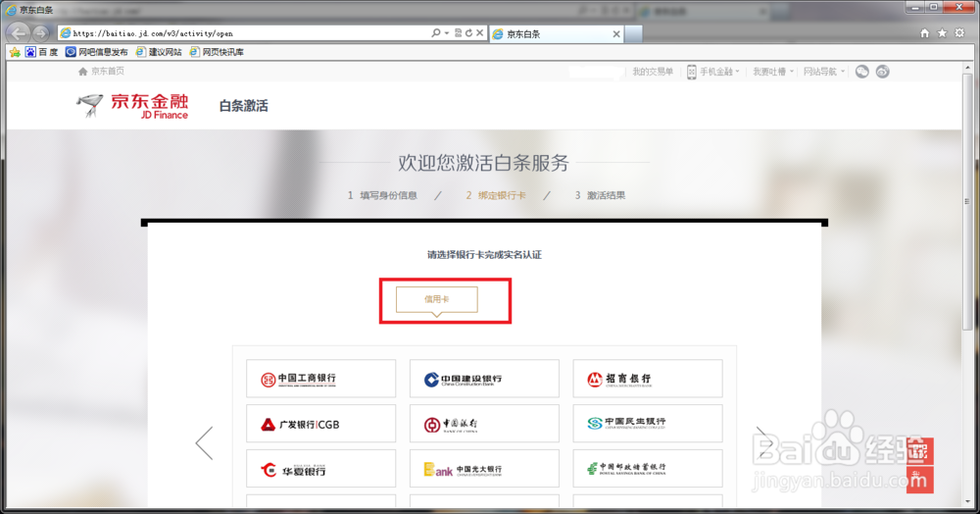Open the 百度 bookmark
The width and height of the screenshot is (980, 514).
coord(41,52)
